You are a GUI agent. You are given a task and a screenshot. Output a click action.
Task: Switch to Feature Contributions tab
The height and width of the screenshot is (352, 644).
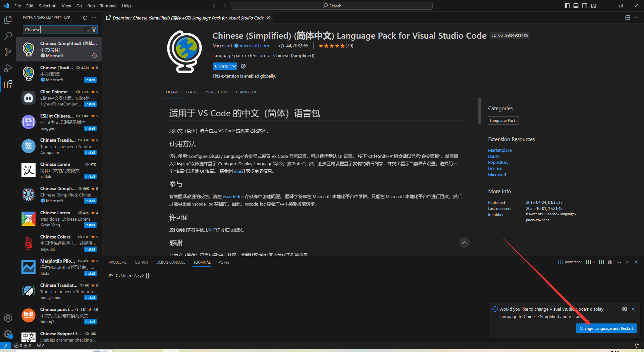pos(208,92)
